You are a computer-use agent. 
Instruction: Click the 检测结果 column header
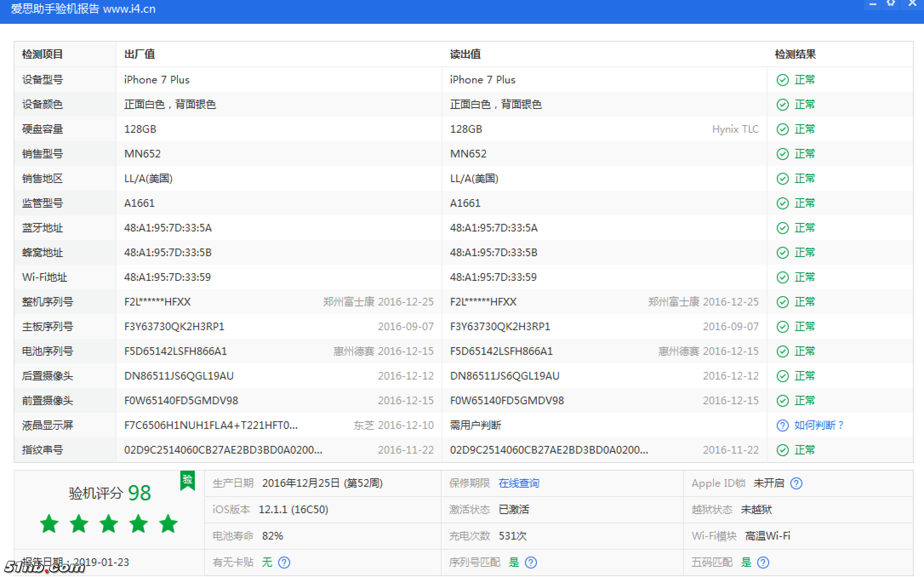tap(795, 54)
